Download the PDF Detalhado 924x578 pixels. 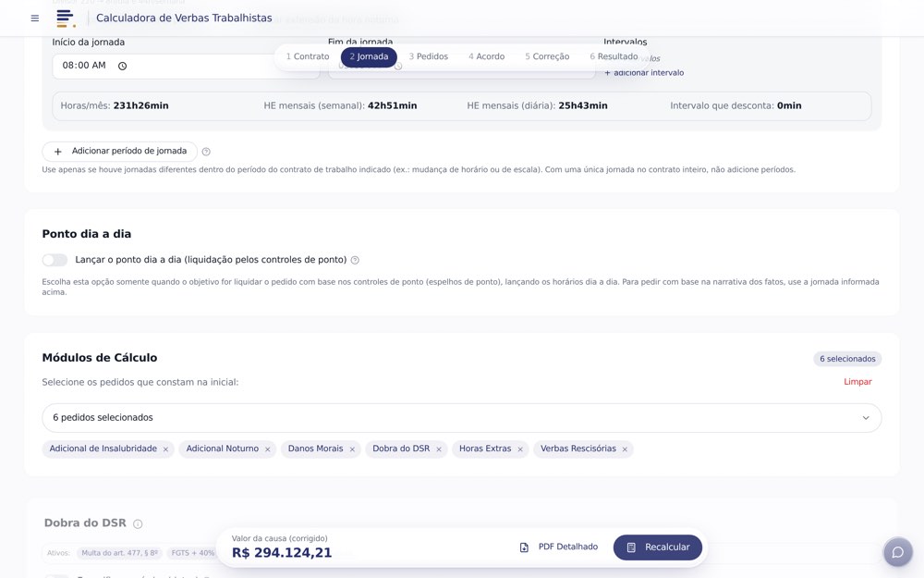(559, 547)
